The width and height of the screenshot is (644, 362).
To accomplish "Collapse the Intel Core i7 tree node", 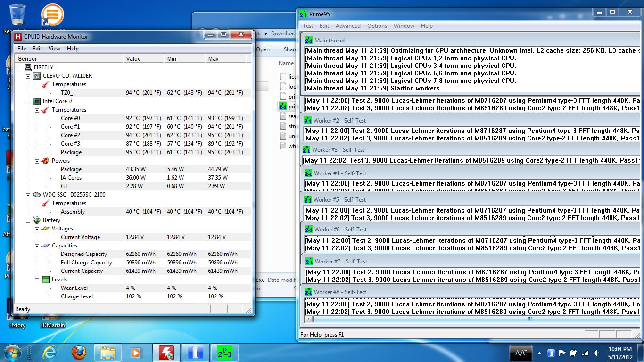I will [28, 101].
